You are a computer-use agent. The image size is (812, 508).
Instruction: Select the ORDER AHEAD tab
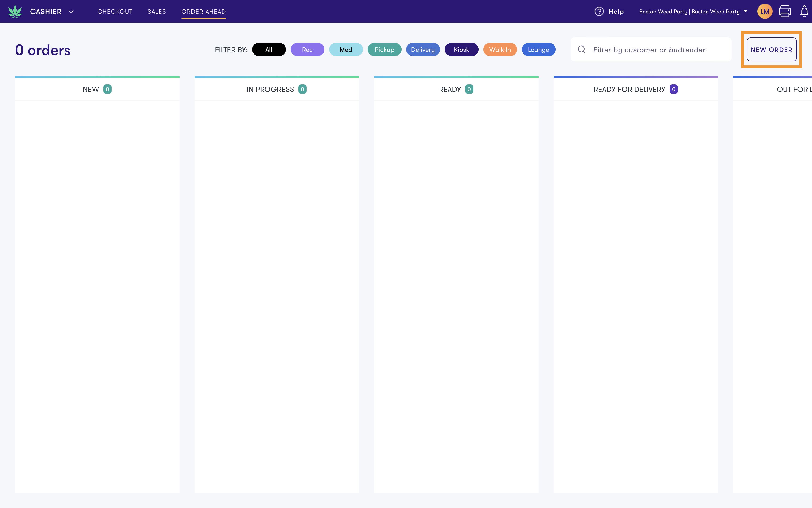(203, 12)
